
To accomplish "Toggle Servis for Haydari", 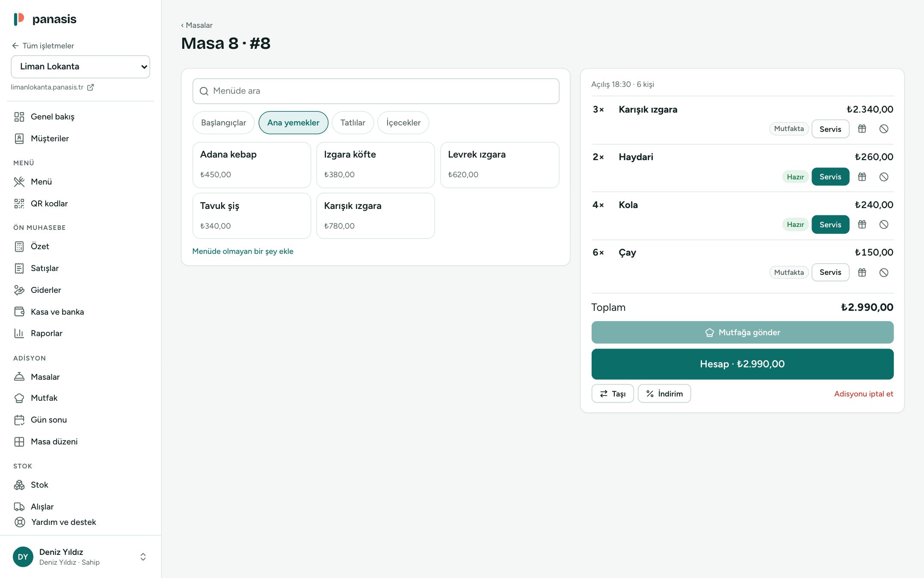I will tap(830, 177).
